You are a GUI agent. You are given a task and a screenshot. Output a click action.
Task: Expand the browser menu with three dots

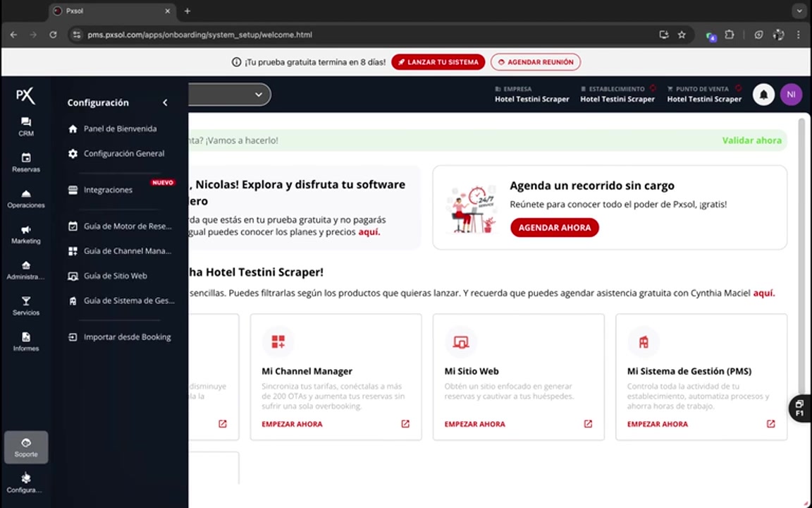[x=798, y=35]
